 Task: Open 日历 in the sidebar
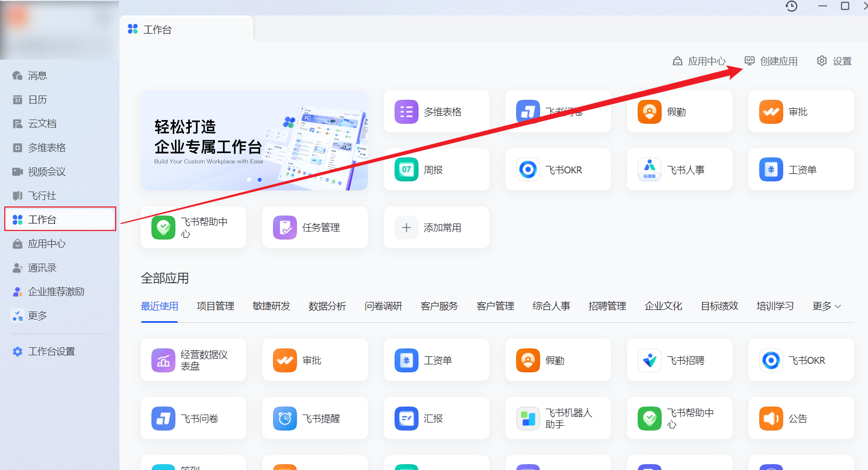60,99
